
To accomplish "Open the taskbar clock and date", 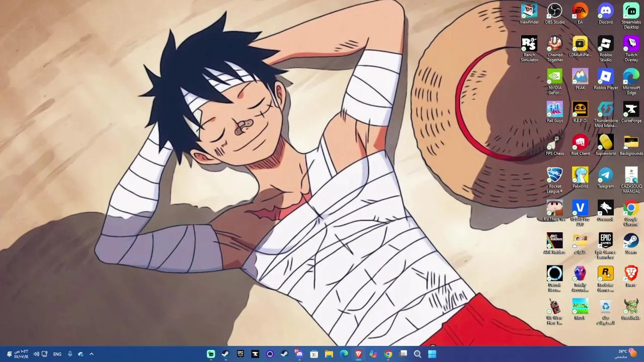I will [x=21, y=354].
